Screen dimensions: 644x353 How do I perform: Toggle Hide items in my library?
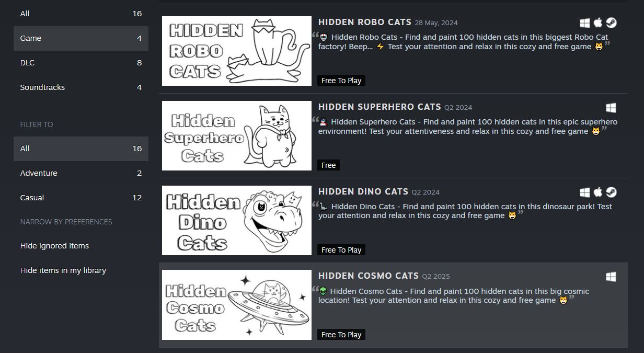(63, 270)
